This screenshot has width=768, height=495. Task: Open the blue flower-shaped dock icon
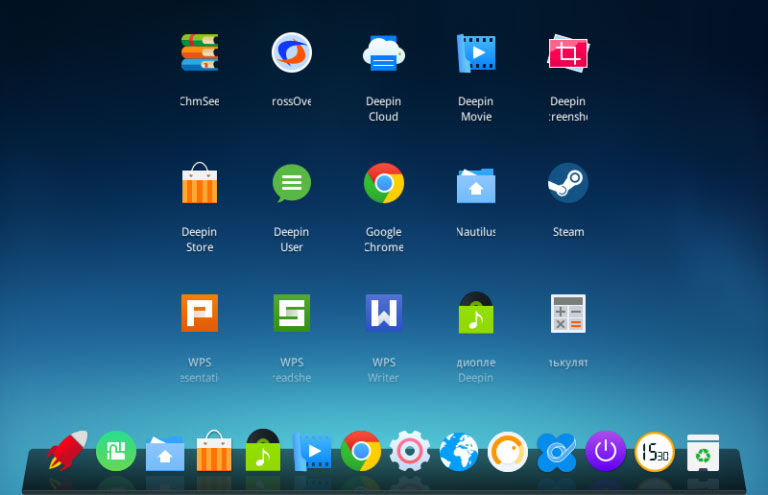pos(557,452)
